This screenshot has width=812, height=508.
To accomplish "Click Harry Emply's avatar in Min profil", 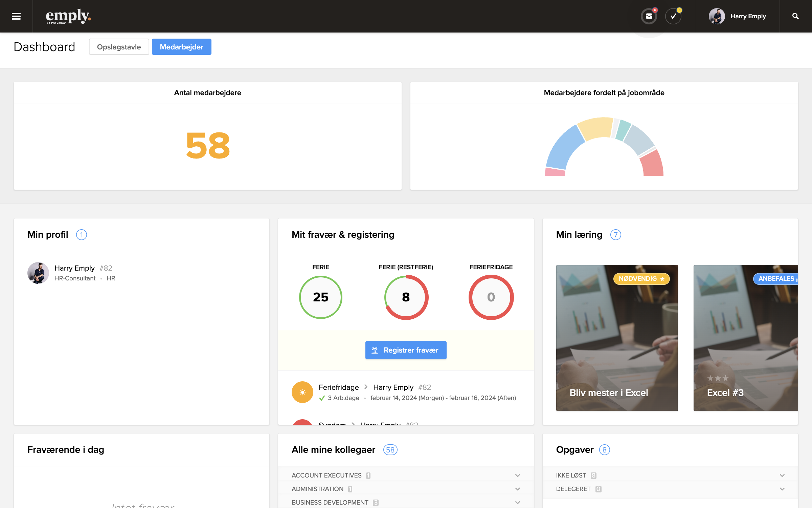I will (38, 273).
